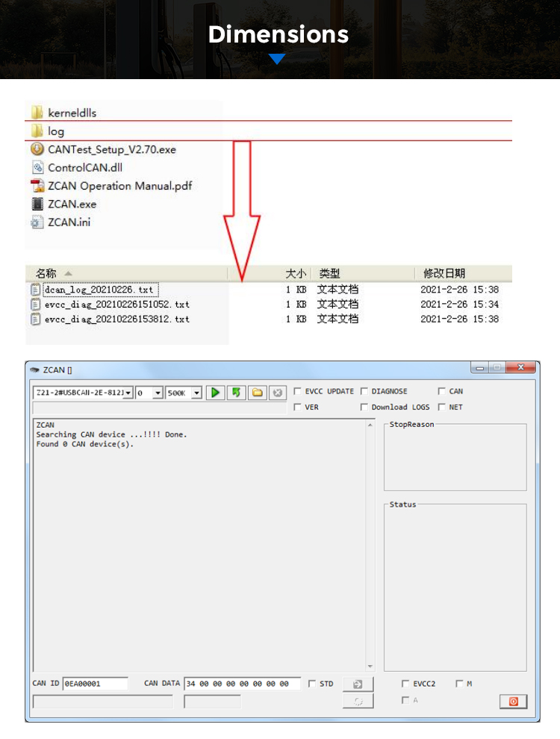The height and width of the screenshot is (739, 560).
Task: Click the CAN DATA input field
Action: tap(242, 683)
